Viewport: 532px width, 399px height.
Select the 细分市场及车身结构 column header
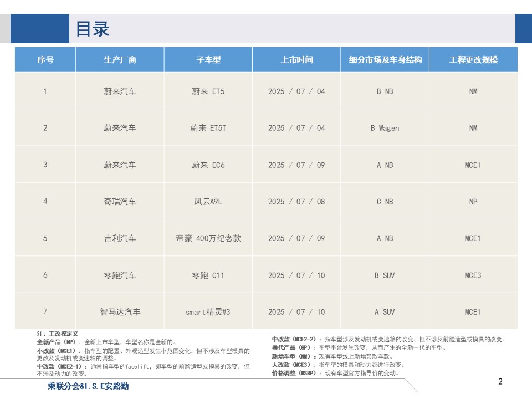coord(385,60)
